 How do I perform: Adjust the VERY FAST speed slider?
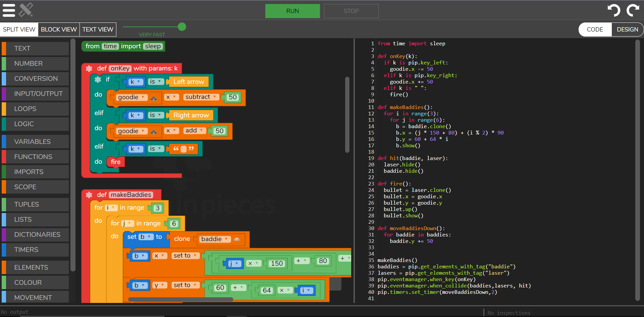pos(181,27)
